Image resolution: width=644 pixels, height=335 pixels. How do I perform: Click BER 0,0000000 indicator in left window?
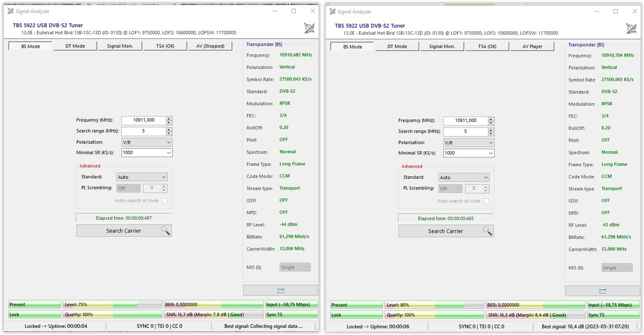[214, 304]
